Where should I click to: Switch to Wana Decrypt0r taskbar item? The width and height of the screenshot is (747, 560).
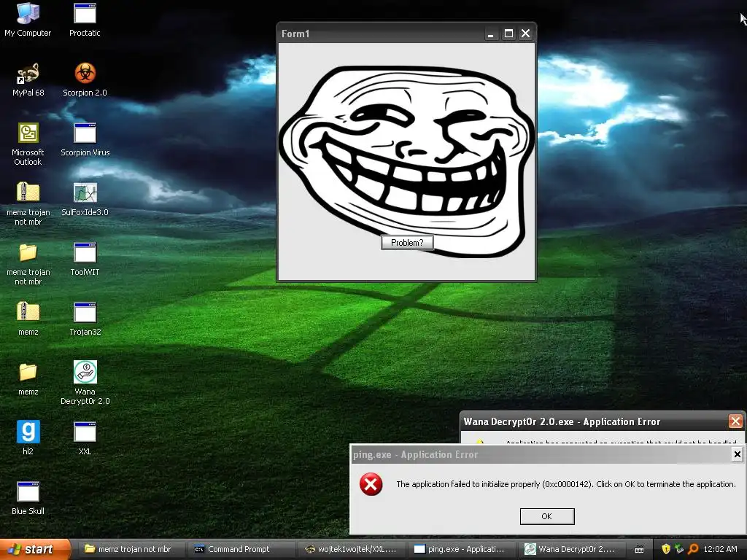click(573, 549)
